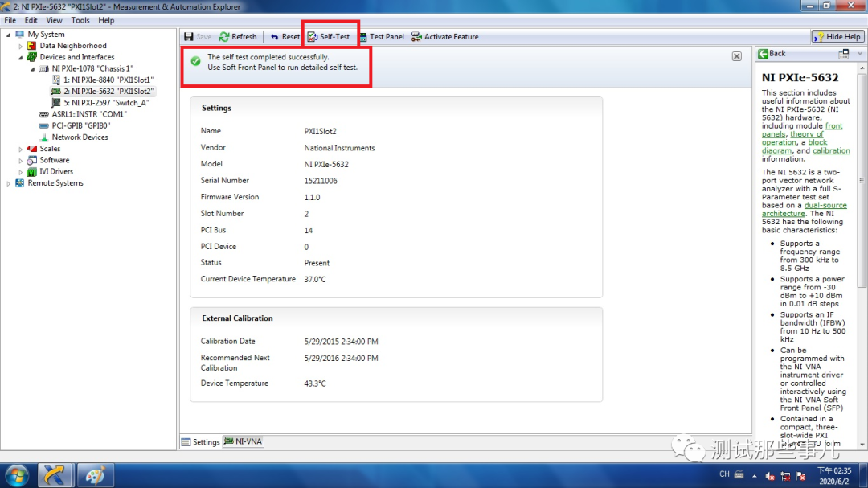Collapse the My System node
This screenshot has width=868, height=488.
tap(8, 35)
